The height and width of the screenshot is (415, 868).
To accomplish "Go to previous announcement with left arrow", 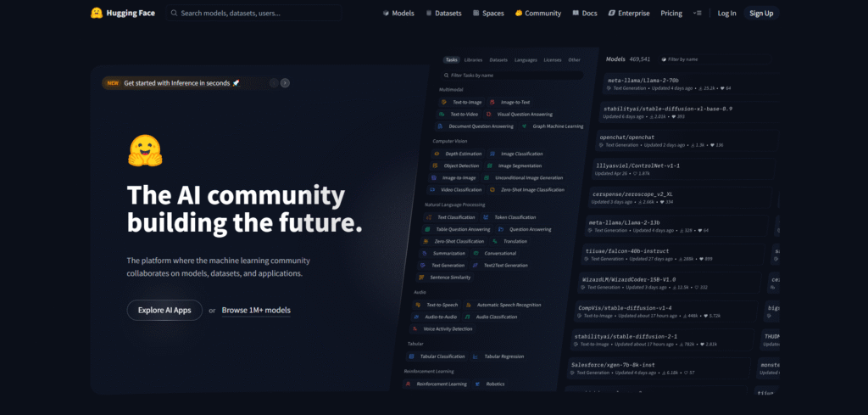I will point(274,83).
